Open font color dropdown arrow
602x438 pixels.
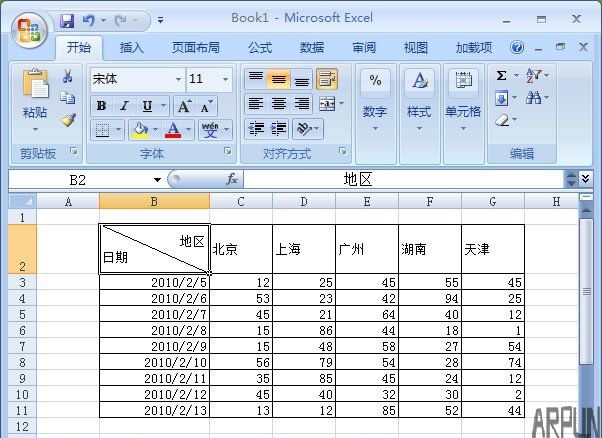click(189, 130)
